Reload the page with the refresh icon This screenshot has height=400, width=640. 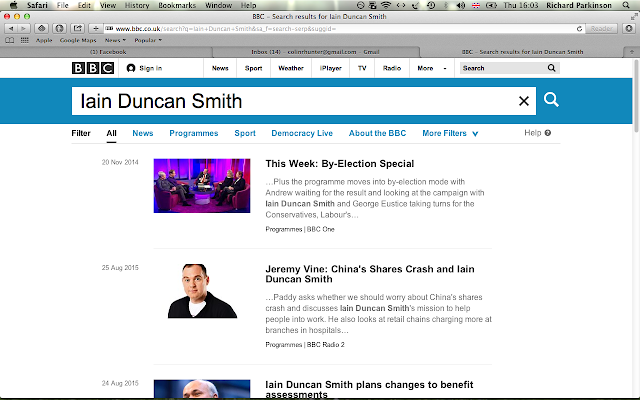(579, 29)
